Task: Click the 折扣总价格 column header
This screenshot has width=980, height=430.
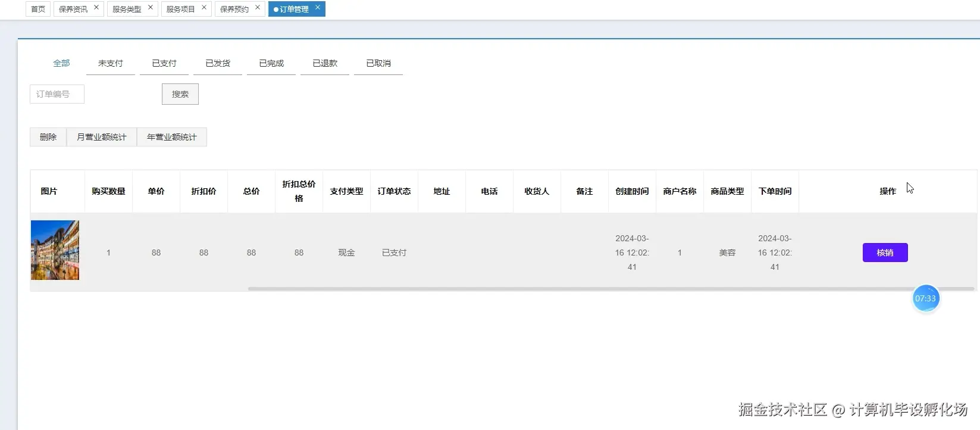Action: 299,191
